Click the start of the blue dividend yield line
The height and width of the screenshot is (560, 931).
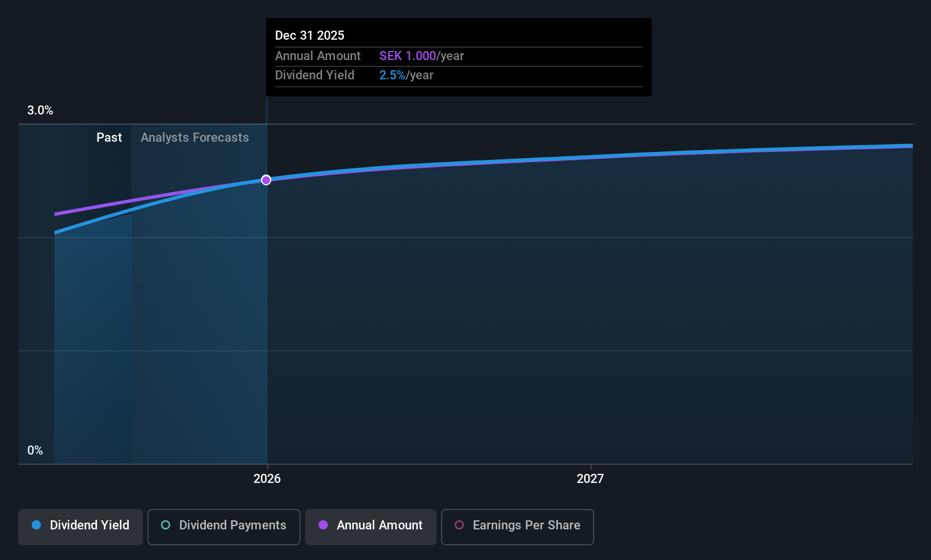pos(56,232)
